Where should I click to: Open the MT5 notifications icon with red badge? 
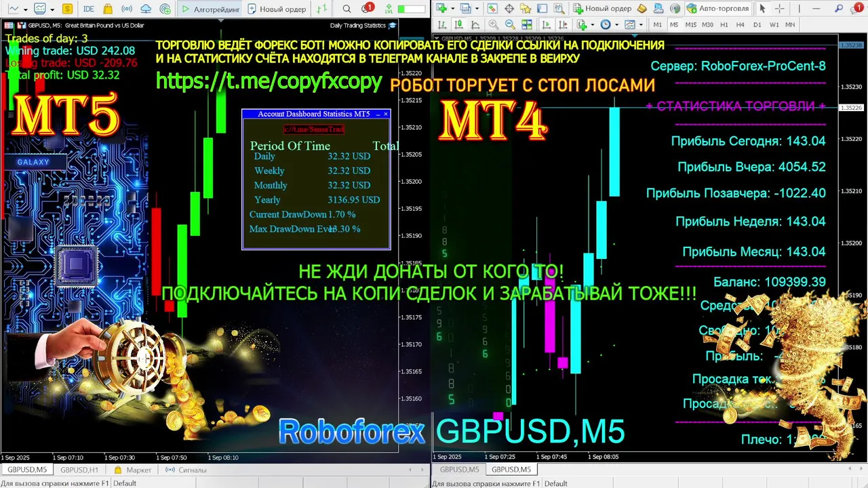(367, 9)
